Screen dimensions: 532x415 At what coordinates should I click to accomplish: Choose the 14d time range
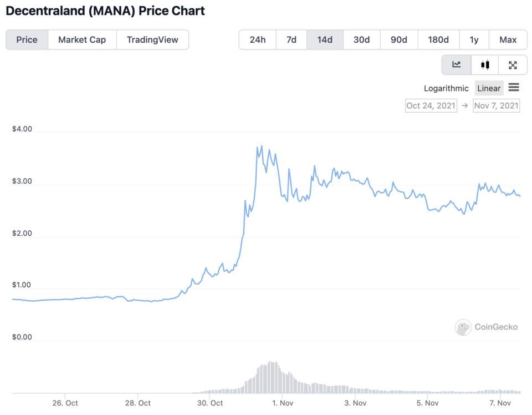click(x=325, y=40)
